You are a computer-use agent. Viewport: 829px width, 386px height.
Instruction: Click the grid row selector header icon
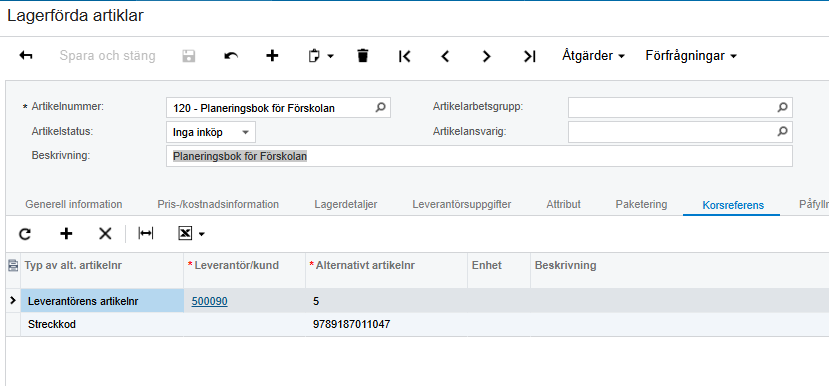pyautogui.click(x=13, y=266)
